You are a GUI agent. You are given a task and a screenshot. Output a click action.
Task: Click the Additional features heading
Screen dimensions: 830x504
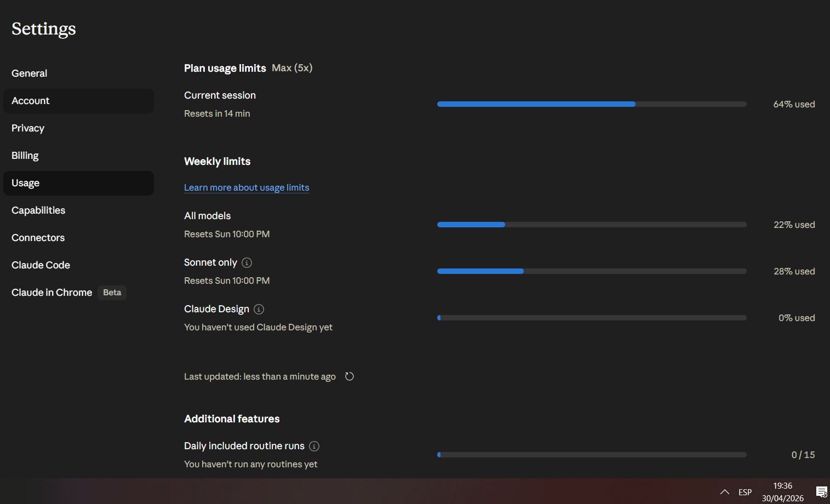click(232, 419)
